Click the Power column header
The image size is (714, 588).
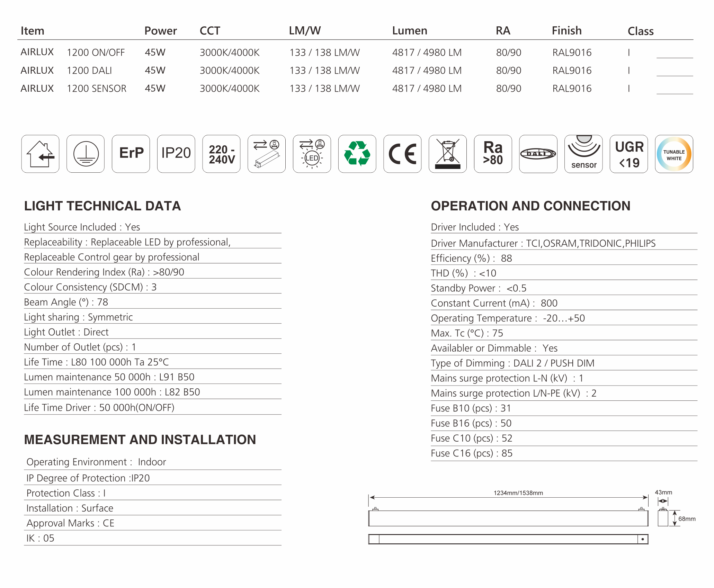pos(161,31)
